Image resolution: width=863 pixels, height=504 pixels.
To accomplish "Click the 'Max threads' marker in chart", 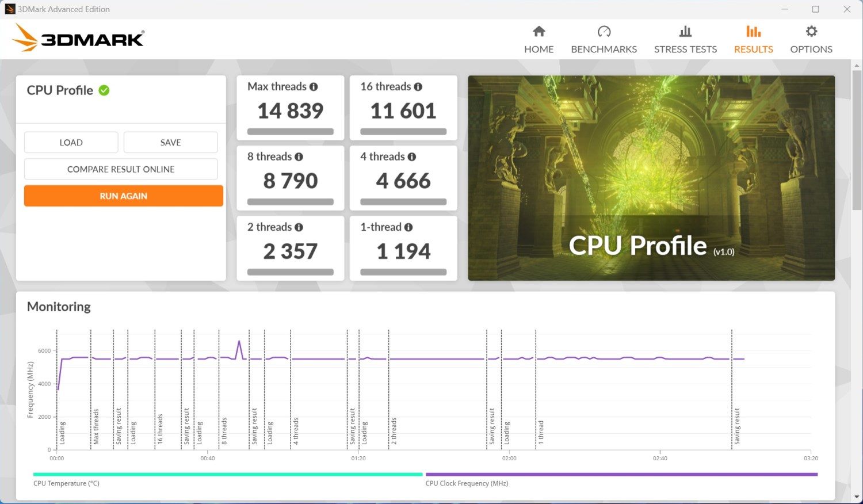I will (96, 426).
